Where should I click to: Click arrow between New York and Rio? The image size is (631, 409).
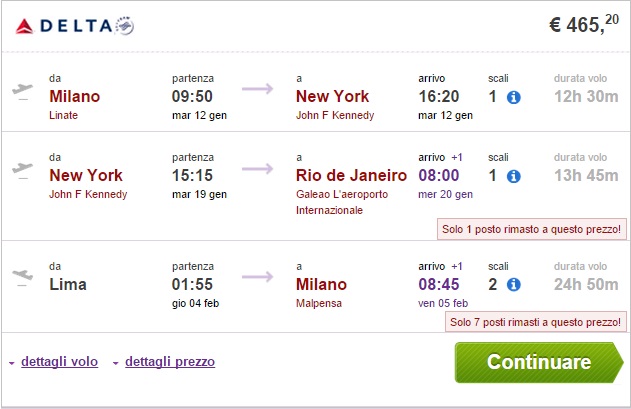[258, 168]
